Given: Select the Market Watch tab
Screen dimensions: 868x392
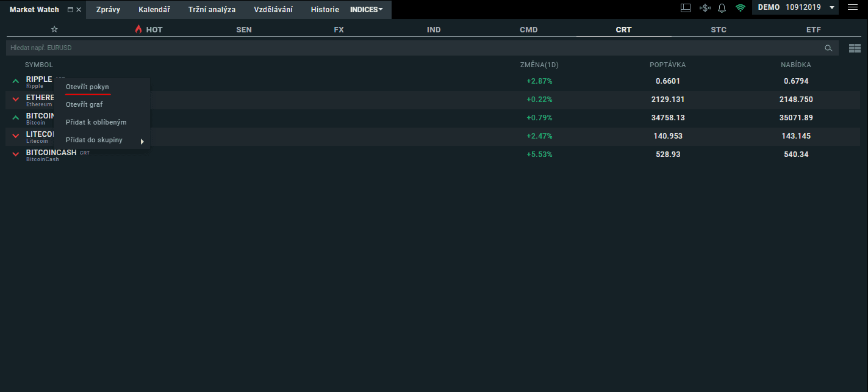Looking at the screenshot, I should 34,10.
